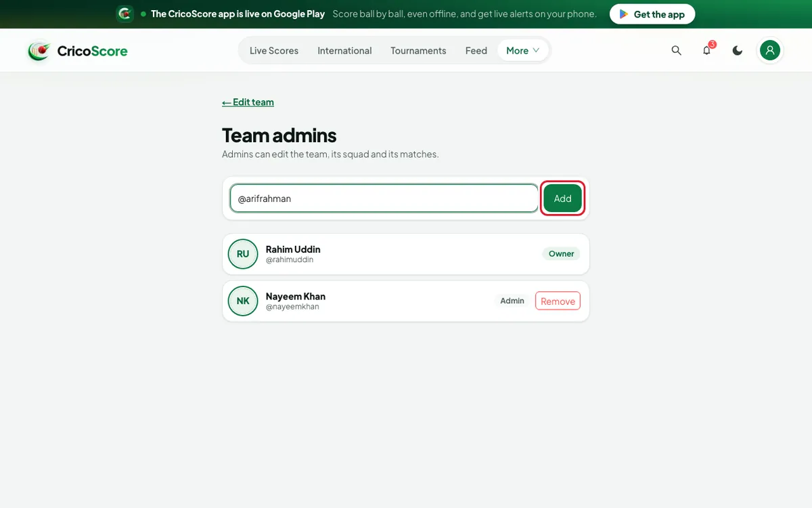Go back via Edit team link
This screenshot has height=508, width=812.
248,102
